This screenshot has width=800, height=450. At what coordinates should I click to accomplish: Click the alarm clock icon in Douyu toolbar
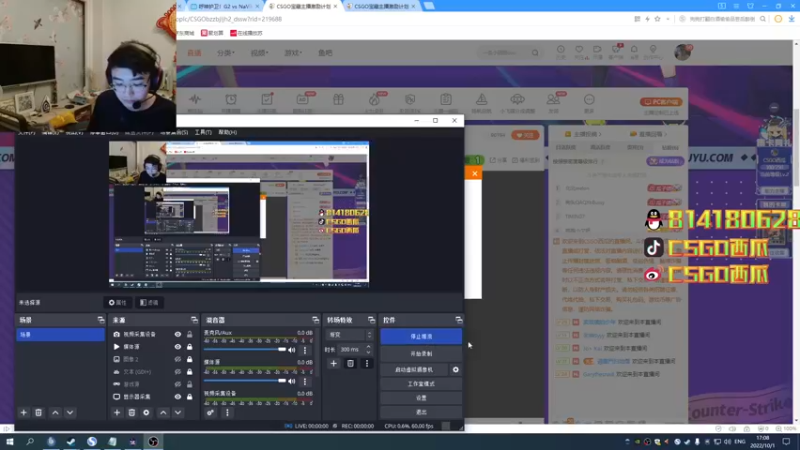[x=231, y=99]
